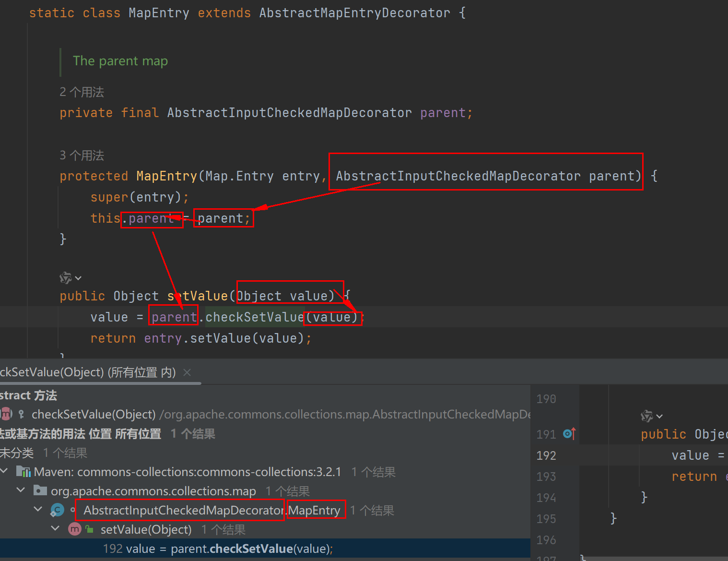Select usage row 192 value = parent.checkSetValue(value)
The image size is (728, 561).
click(x=265, y=549)
